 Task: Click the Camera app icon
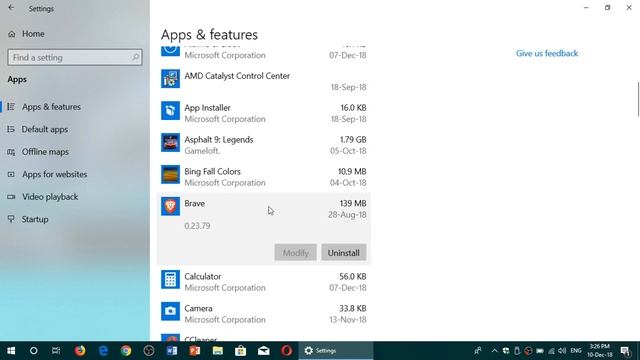click(x=170, y=311)
